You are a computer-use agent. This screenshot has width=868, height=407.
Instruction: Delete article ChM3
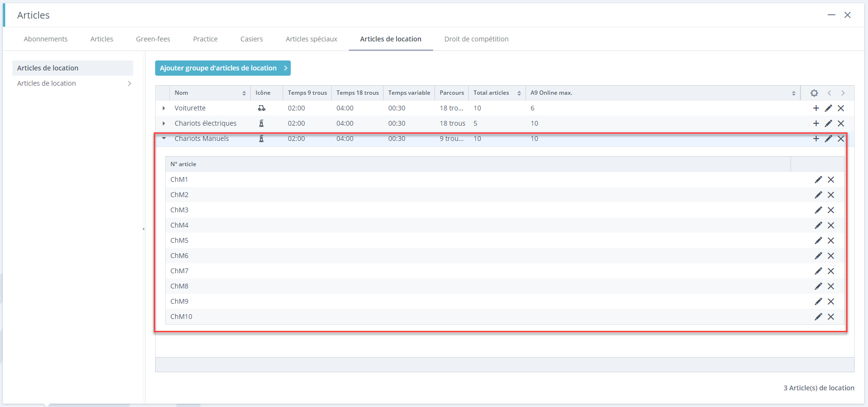[831, 210]
